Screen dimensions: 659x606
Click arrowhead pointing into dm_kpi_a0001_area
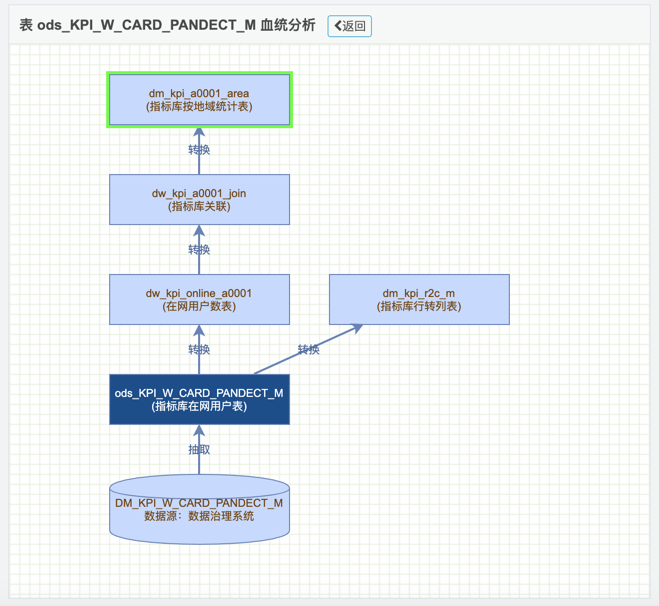199,133
